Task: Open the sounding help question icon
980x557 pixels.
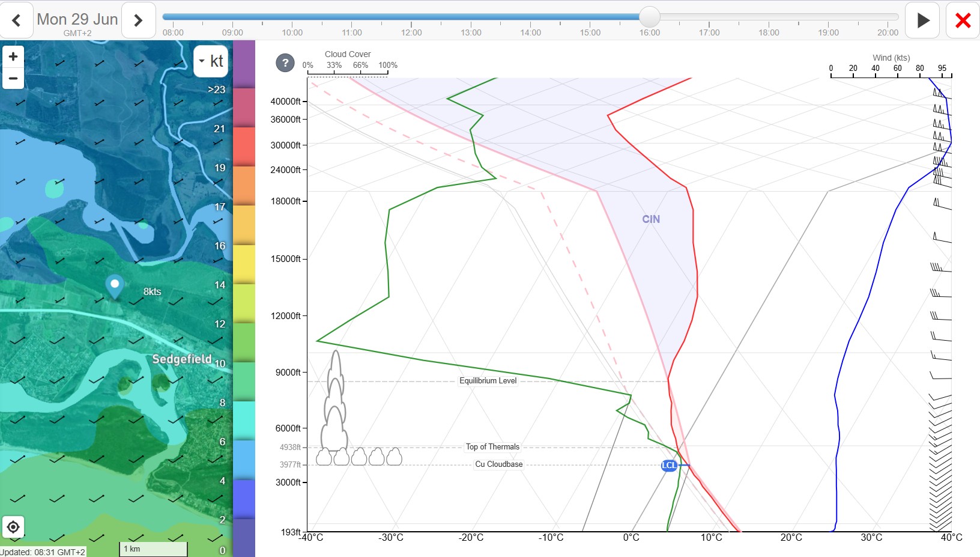Action: 285,62
